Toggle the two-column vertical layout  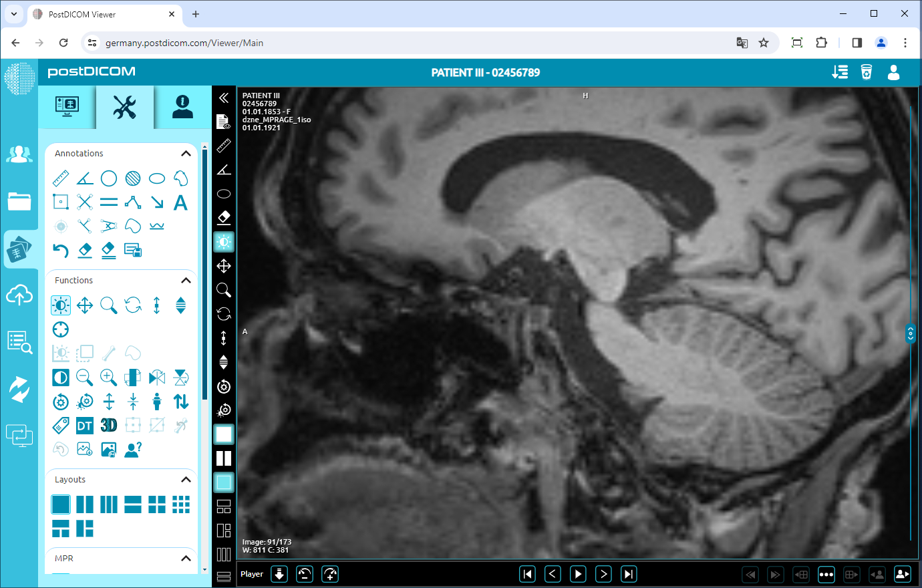coord(85,504)
